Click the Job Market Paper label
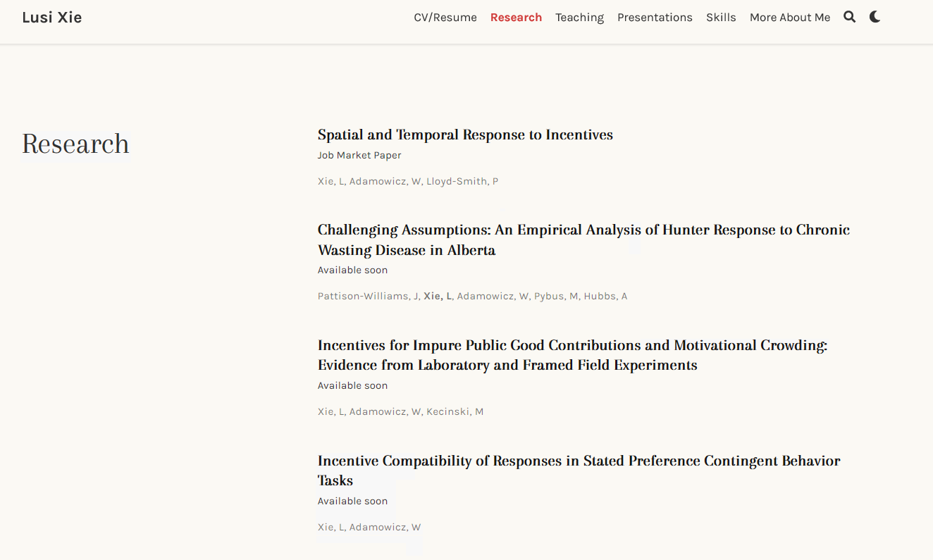This screenshot has width=933, height=560. (359, 155)
